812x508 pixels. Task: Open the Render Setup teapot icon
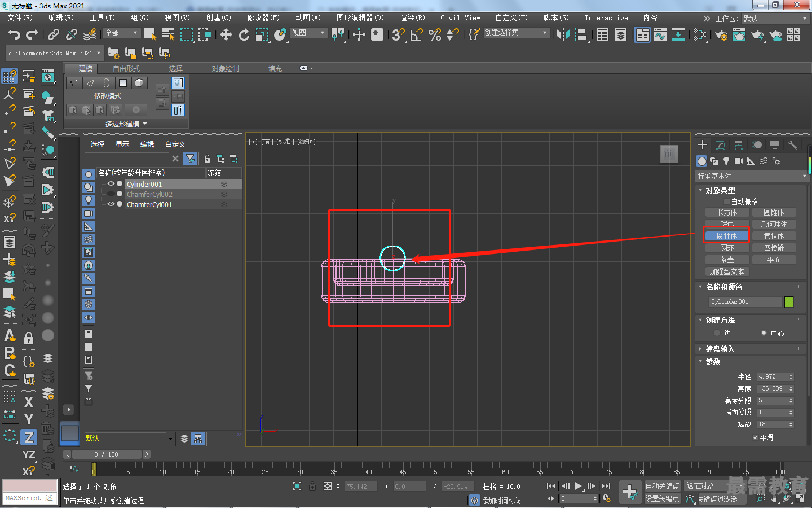pos(721,35)
